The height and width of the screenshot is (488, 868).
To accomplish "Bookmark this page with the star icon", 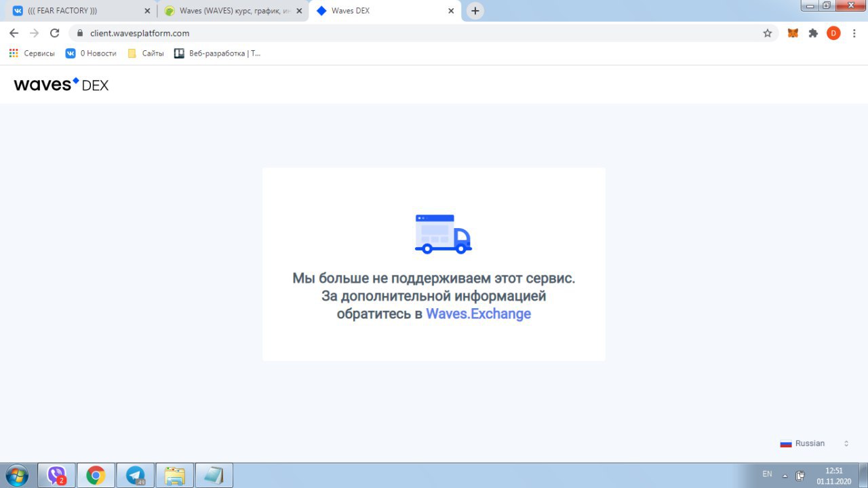I will (x=768, y=33).
